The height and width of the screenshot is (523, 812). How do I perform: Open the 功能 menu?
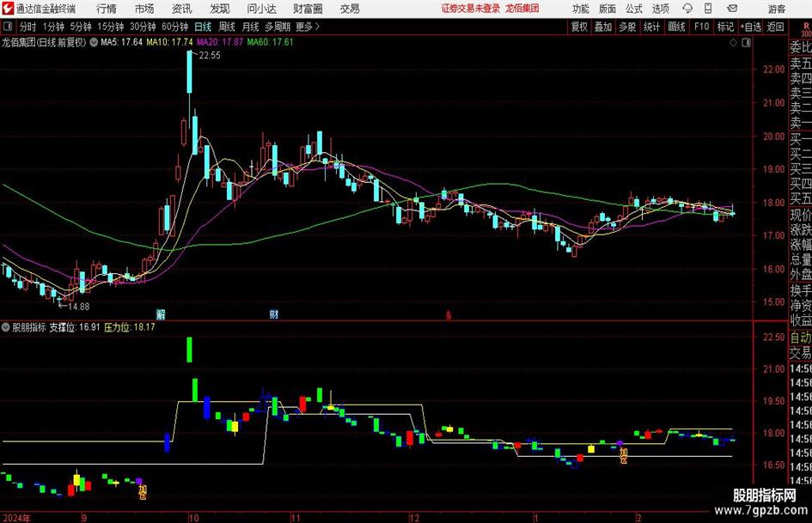pos(581,9)
